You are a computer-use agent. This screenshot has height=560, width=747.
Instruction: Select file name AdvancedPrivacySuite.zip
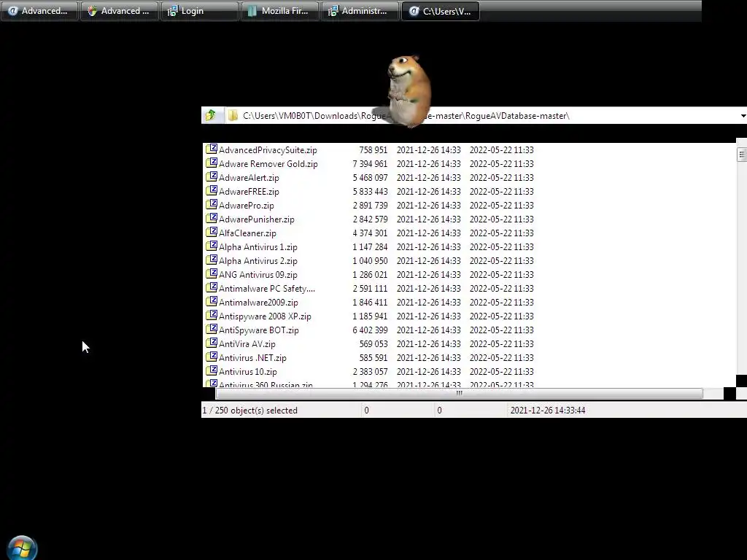pos(268,150)
